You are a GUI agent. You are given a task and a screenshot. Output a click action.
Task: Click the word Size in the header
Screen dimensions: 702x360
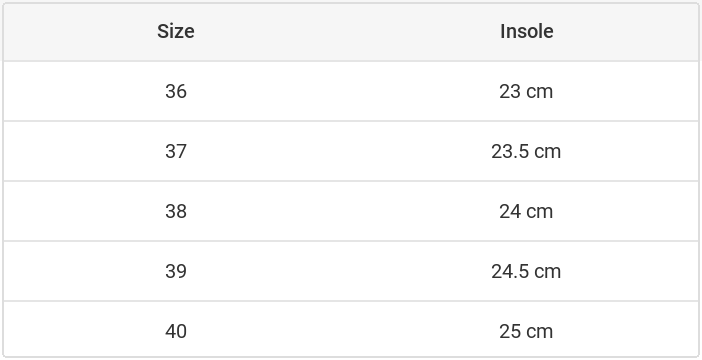(176, 31)
